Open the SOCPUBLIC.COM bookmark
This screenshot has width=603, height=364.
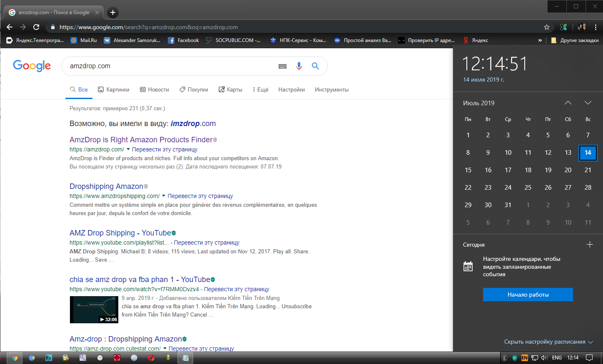point(233,40)
